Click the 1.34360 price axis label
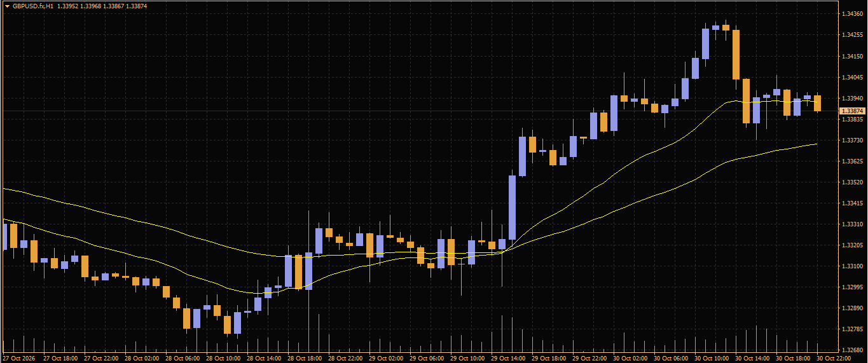Screen dimensions: 868x363 point(852,14)
